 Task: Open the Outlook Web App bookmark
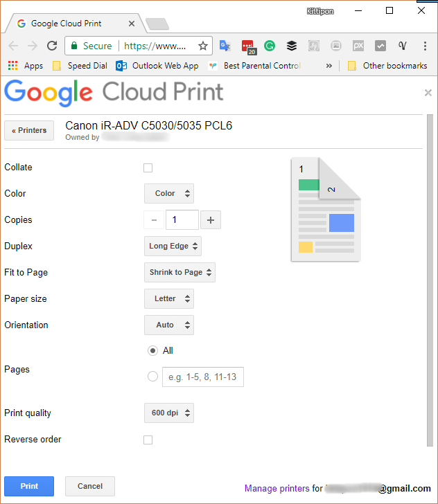[157, 66]
